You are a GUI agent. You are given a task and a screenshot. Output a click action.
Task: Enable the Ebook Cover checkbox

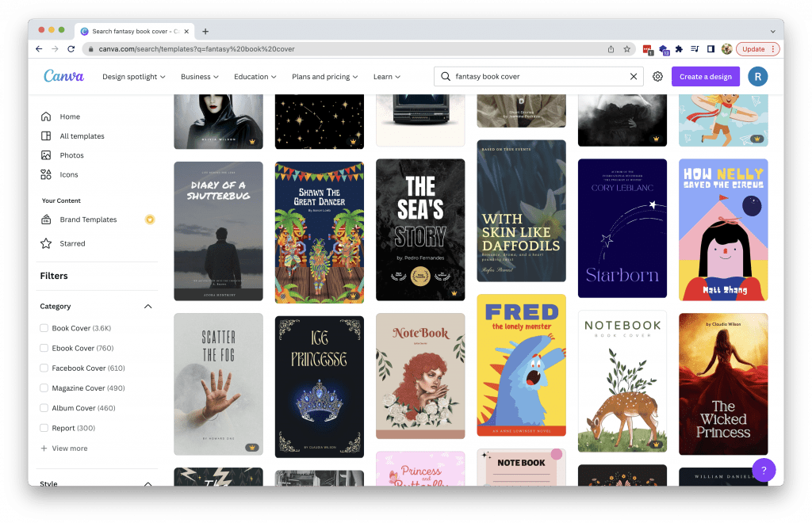[x=44, y=348]
